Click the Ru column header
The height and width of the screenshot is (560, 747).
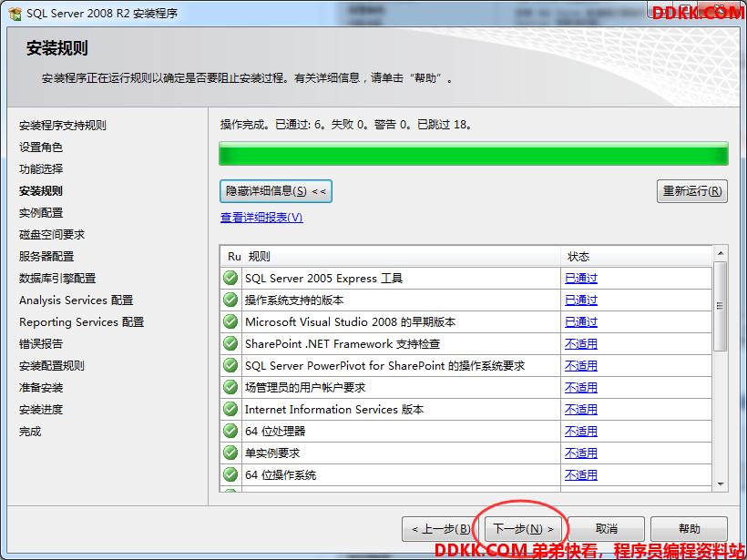click(232, 257)
